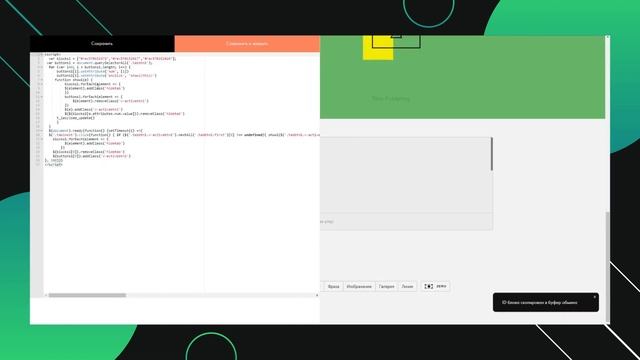Click the notification text about copied block ID
This screenshot has width=640, height=360.
(540, 303)
